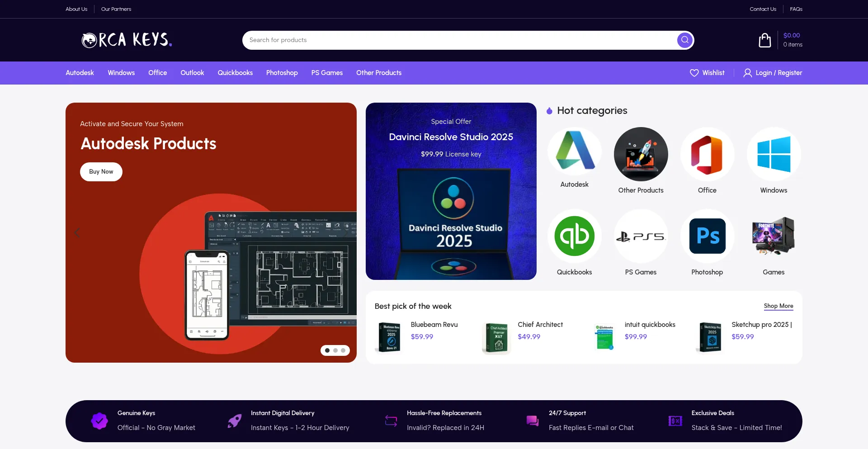Open the Quickbooks menu in navigation bar
This screenshot has width=868, height=449.
pyautogui.click(x=235, y=73)
